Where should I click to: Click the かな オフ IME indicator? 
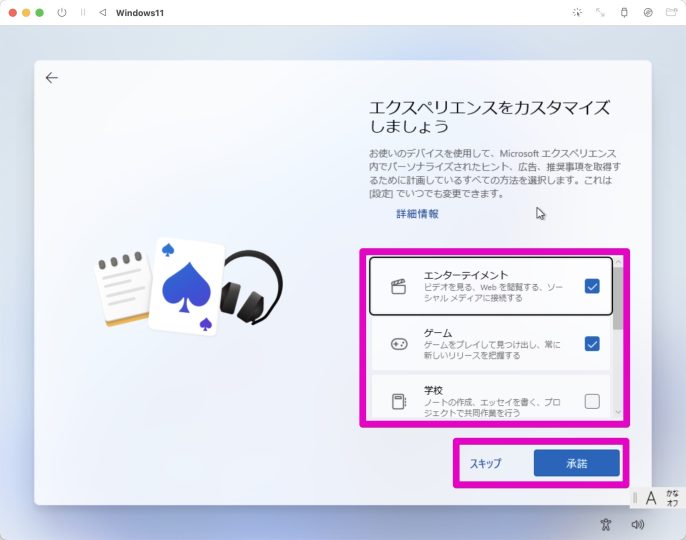coord(672,498)
